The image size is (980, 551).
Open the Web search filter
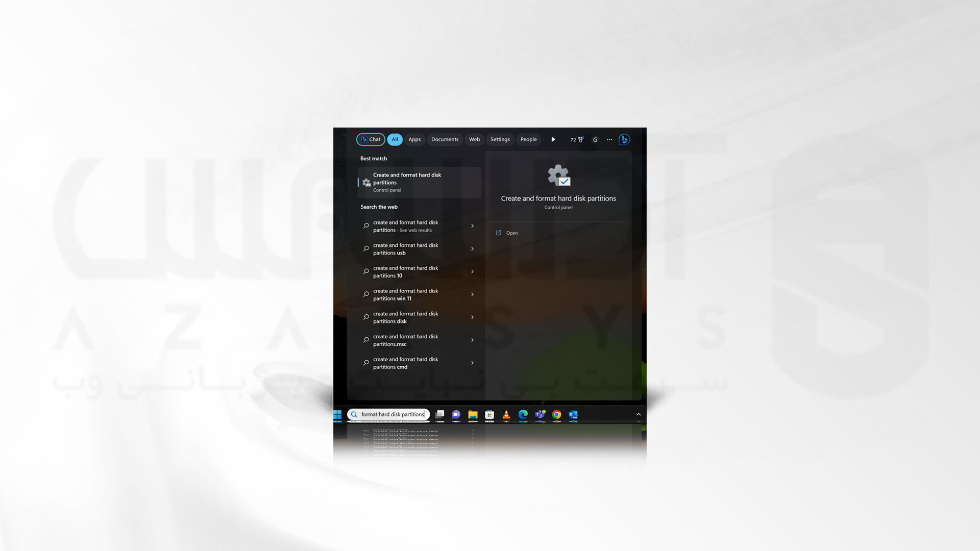474,139
